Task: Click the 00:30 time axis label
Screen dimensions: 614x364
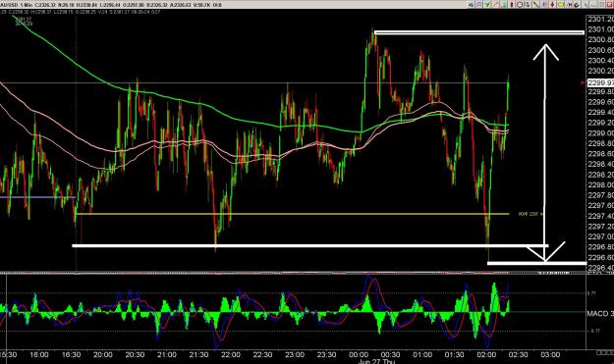Action: [x=390, y=354]
